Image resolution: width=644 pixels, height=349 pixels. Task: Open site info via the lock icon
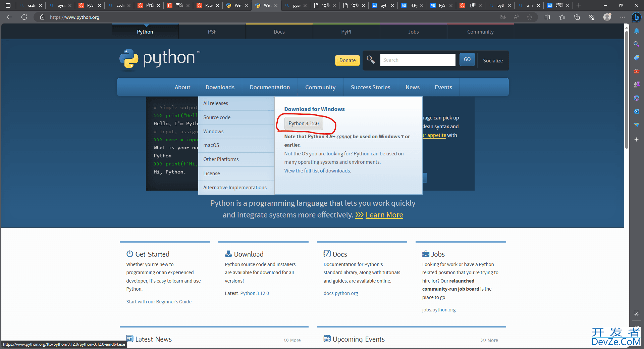42,17
